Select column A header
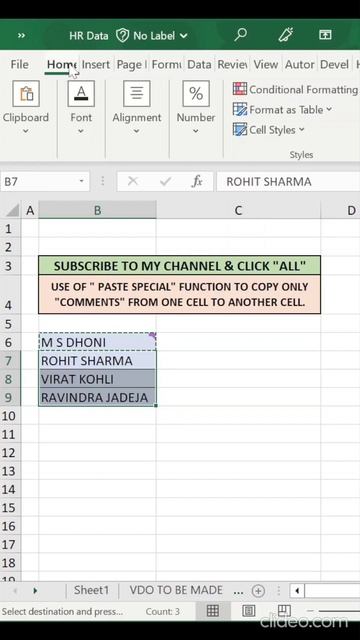Image resolution: width=360 pixels, height=640 pixels. click(x=30, y=210)
